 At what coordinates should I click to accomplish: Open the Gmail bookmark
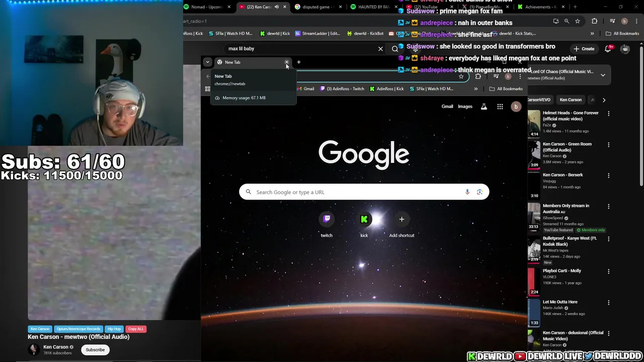pyautogui.click(x=305, y=89)
